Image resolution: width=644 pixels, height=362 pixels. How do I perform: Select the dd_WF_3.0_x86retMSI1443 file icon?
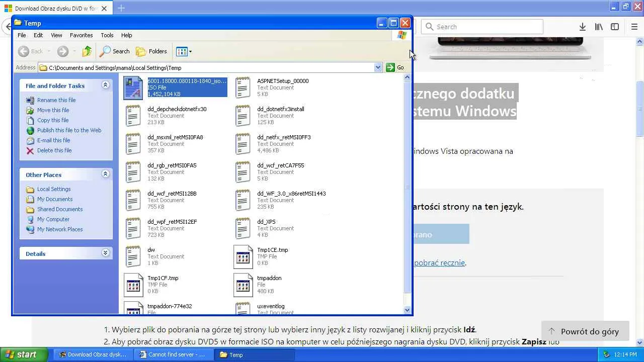tap(243, 200)
